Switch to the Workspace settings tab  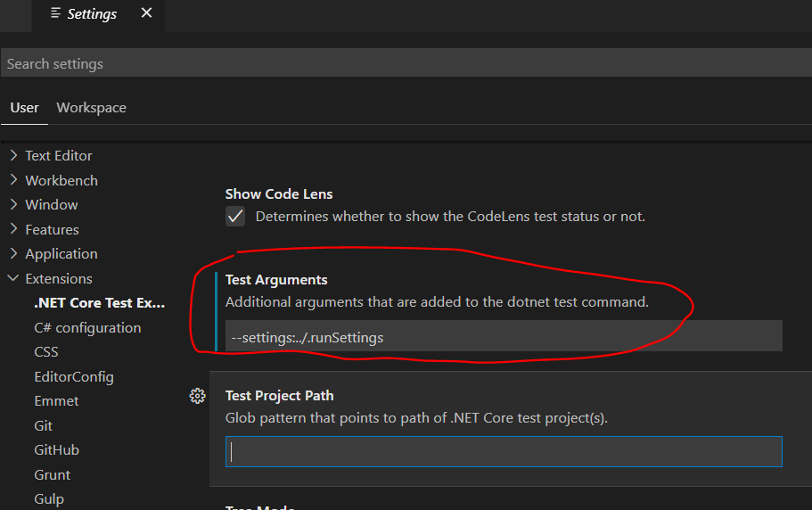(91, 108)
